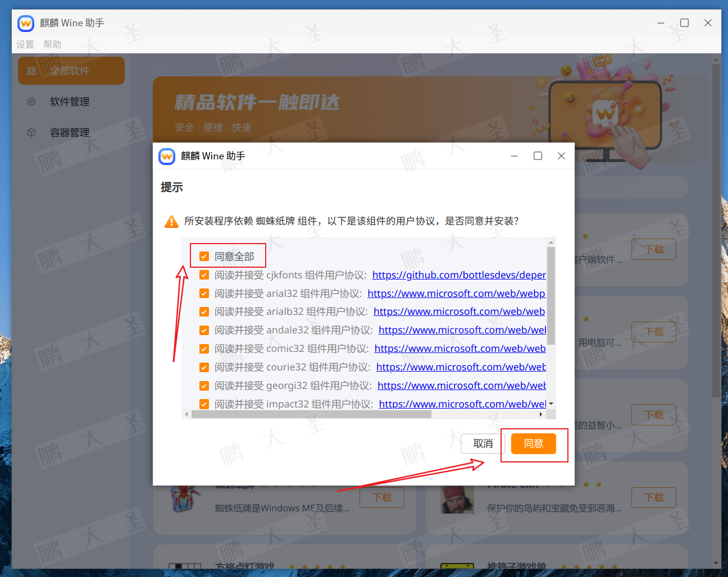
Task: Click the 容器管理 cube icon
Action: click(31, 132)
